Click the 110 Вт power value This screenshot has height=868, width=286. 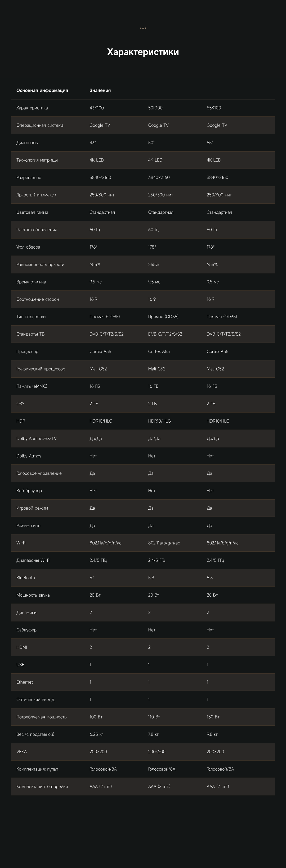[154, 717]
